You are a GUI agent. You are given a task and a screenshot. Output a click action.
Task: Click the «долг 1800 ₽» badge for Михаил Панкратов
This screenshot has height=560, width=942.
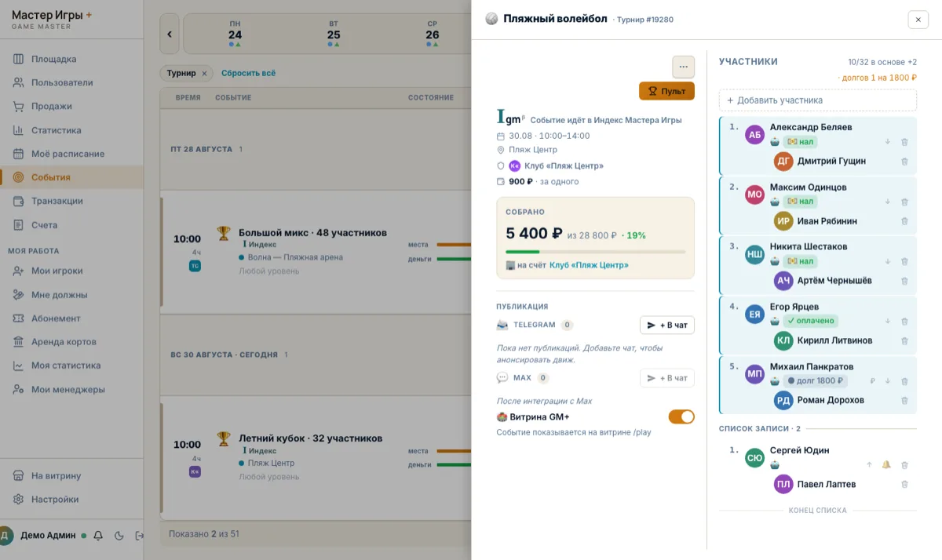point(816,381)
